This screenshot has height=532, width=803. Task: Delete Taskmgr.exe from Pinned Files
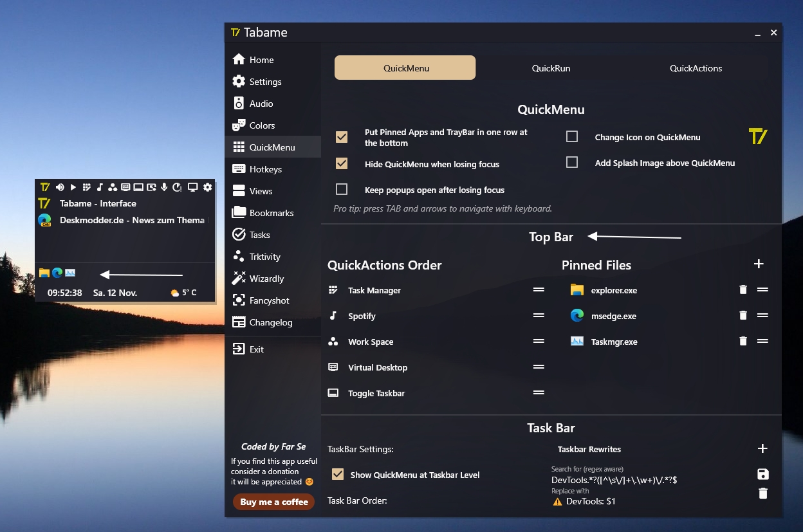pyautogui.click(x=743, y=342)
